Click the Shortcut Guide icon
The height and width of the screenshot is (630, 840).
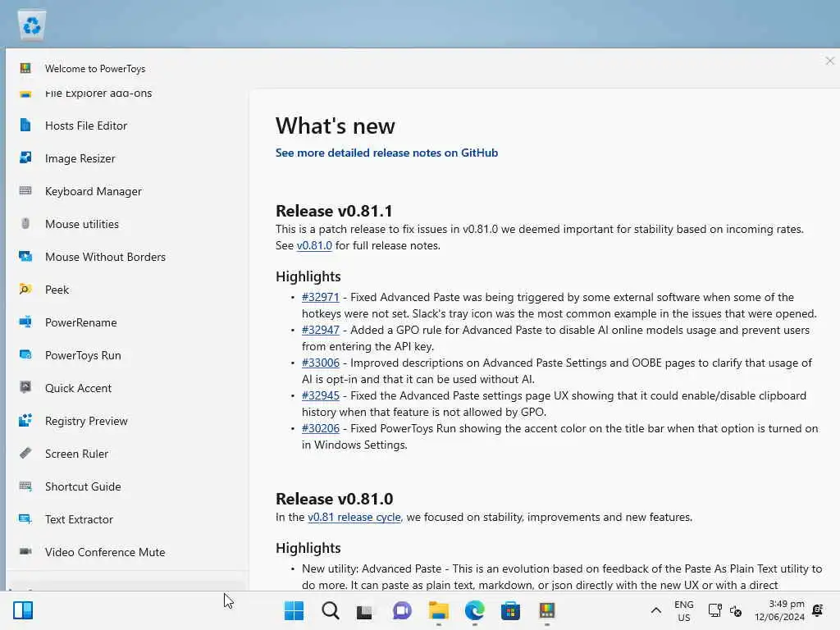tap(25, 486)
